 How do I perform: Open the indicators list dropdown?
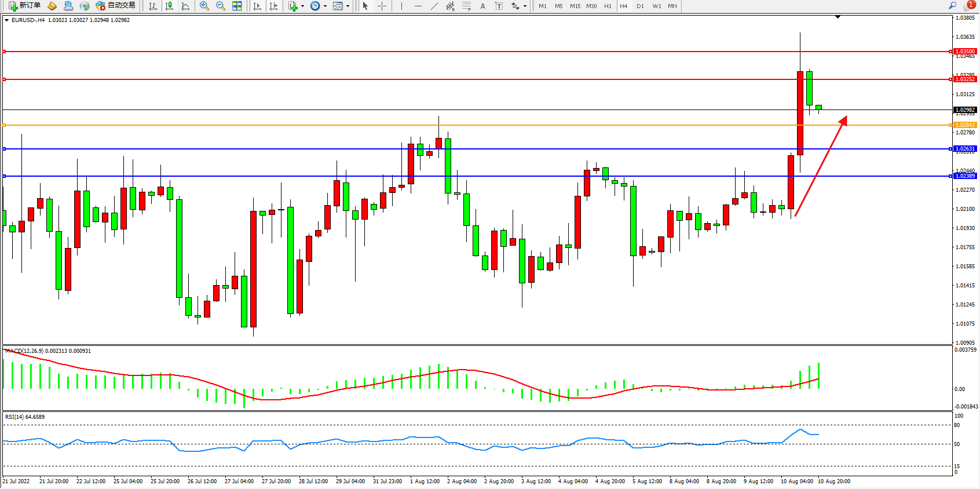point(296,6)
